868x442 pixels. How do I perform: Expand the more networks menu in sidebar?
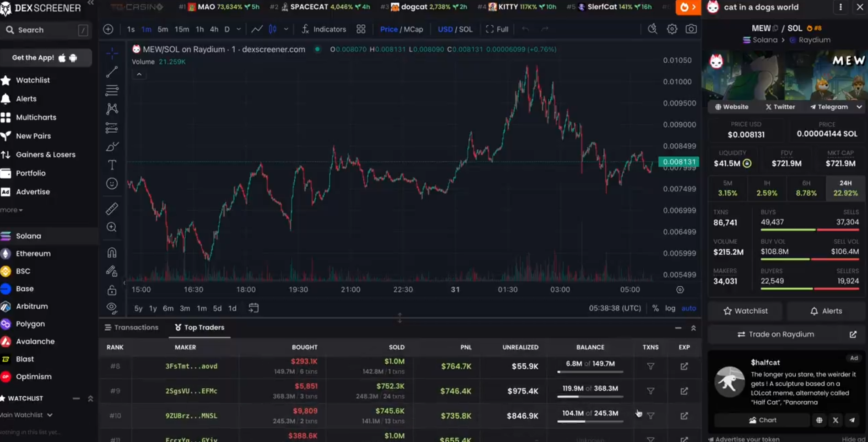click(x=11, y=210)
